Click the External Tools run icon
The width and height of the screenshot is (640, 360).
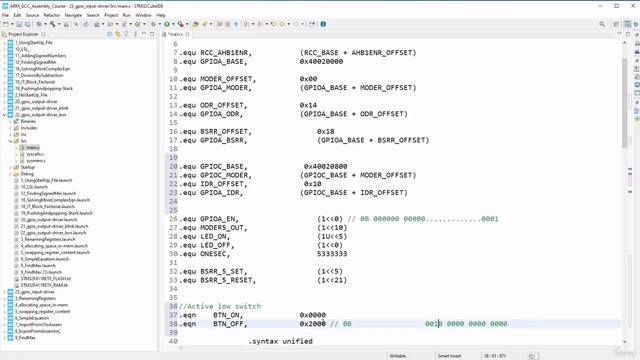point(180,24)
